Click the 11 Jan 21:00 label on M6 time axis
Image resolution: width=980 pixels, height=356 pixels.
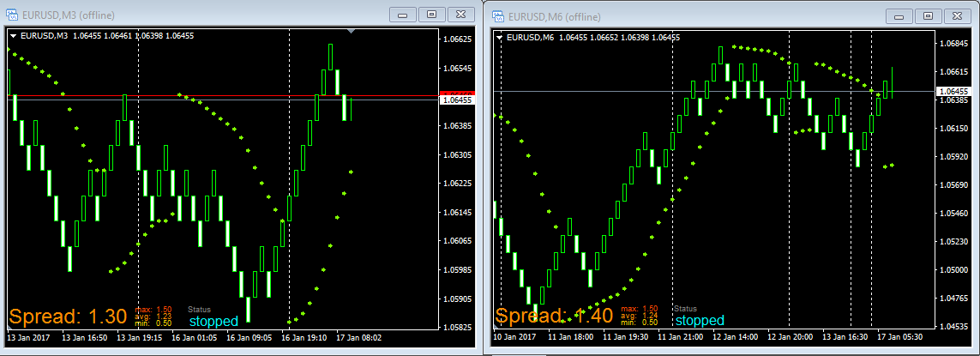680,337
